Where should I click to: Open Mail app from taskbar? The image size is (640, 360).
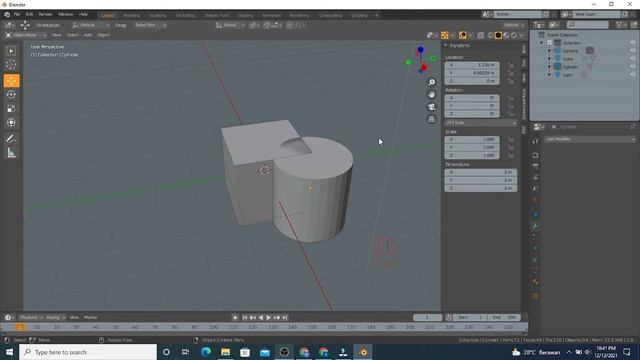pyautogui.click(x=265, y=352)
